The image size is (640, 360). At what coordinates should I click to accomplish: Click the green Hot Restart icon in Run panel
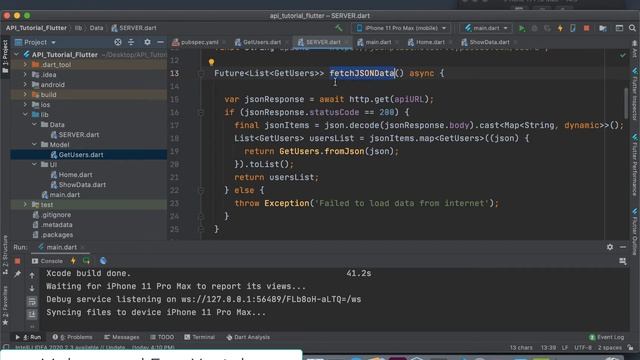click(x=86, y=261)
